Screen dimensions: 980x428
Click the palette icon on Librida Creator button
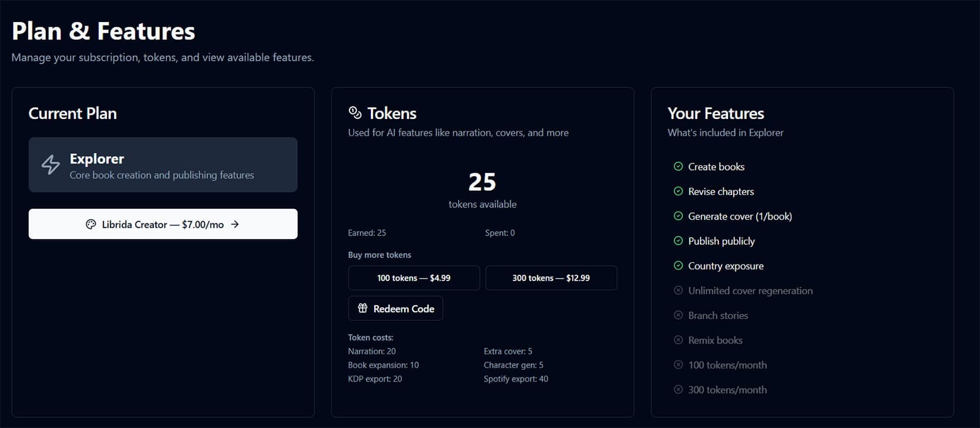tap(91, 224)
